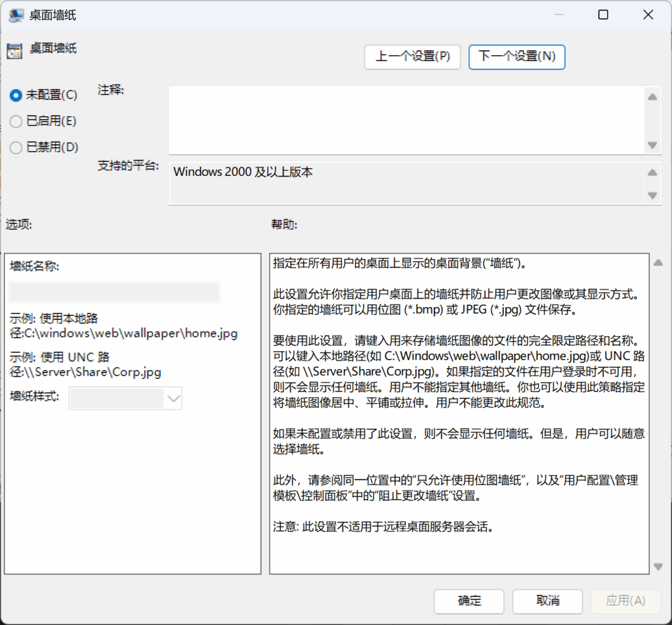Select the 未配置 radio button
Screen dimensions: 672x625
[16, 95]
